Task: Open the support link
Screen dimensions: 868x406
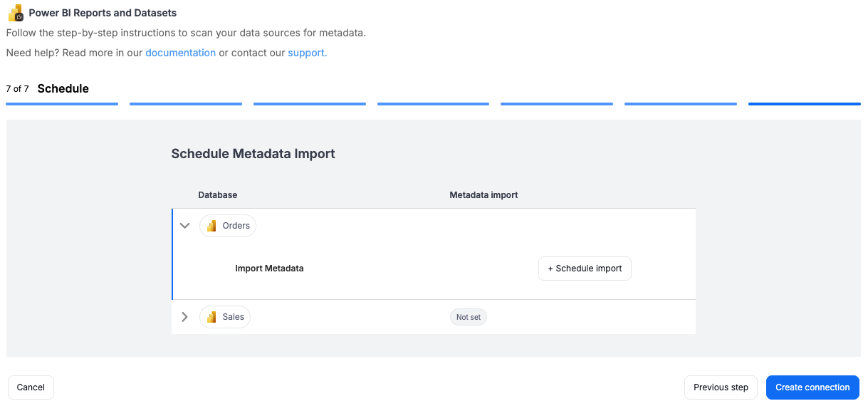Action: click(308, 53)
